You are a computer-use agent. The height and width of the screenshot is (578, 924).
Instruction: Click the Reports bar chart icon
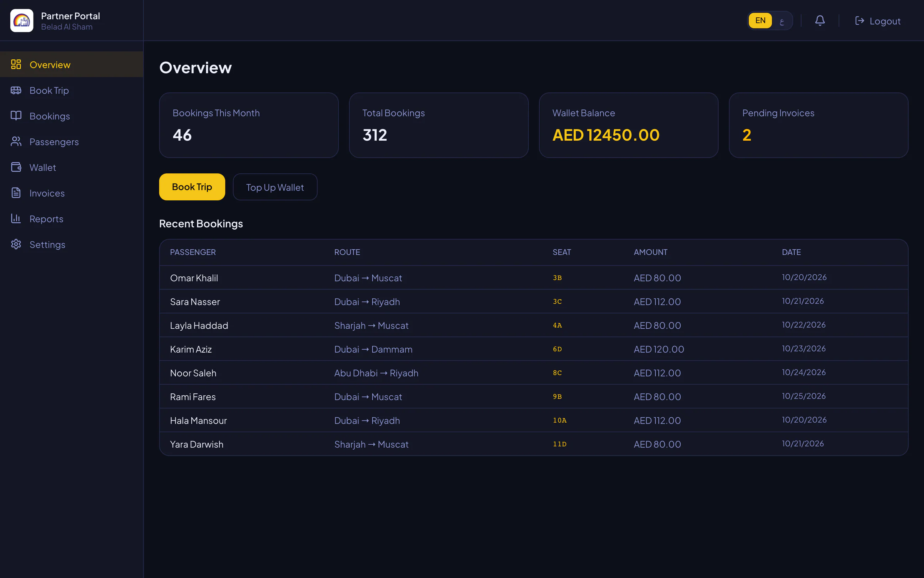click(16, 218)
